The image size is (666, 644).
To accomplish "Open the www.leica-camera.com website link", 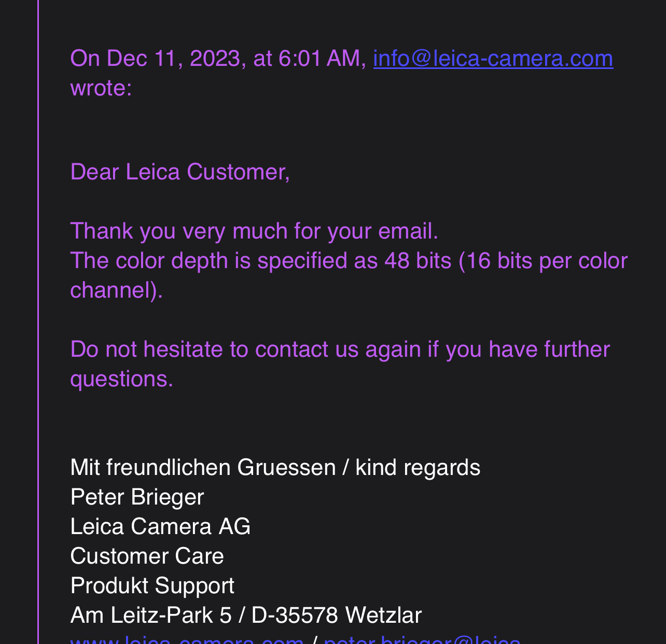I will tap(187, 640).
